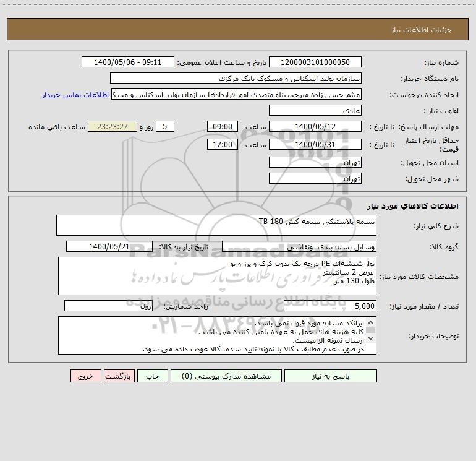476x461 pixels.
Task: Click delivery province field تهران
Action: click(315, 162)
